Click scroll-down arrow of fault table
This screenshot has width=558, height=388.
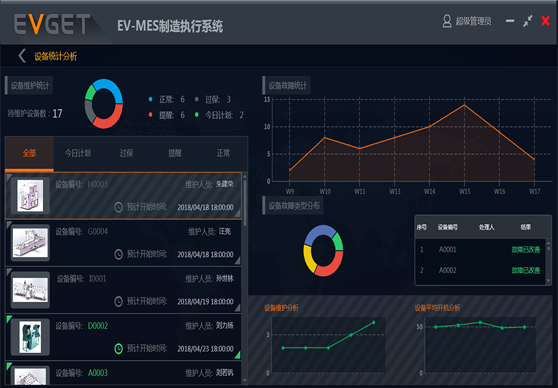click(548, 280)
